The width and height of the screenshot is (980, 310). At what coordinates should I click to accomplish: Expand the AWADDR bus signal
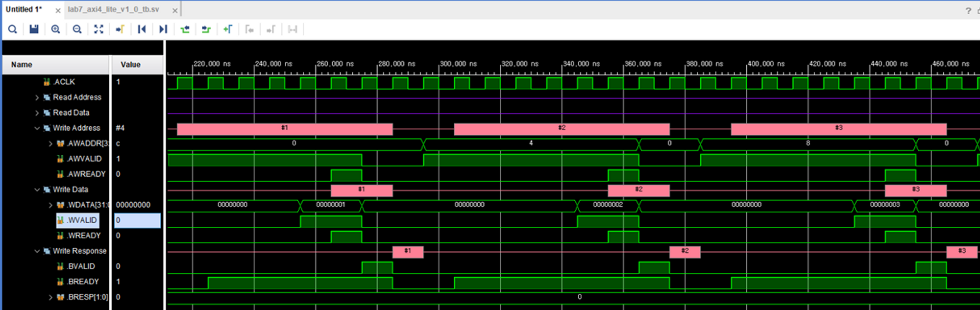tap(50, 143)
